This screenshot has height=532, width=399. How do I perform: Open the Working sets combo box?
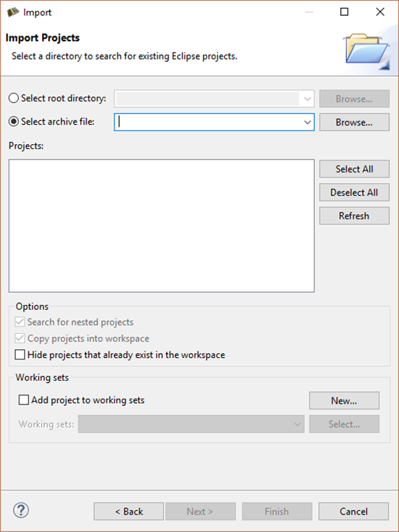coord(192,424)
